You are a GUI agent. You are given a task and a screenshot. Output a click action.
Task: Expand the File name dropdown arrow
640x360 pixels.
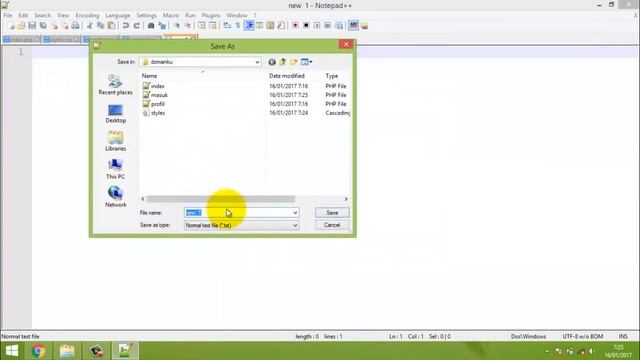(295, 213)
